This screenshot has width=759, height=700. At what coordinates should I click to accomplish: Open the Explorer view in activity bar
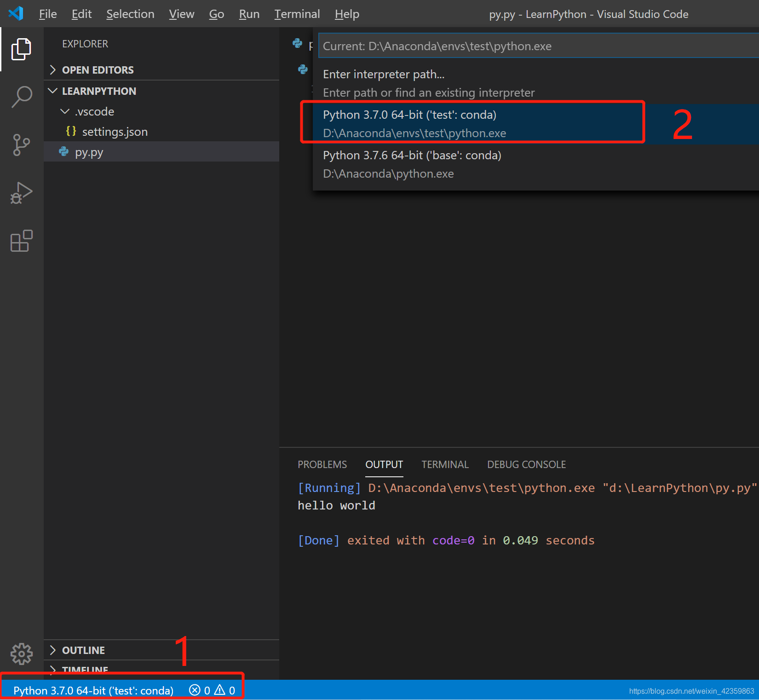click(x=21, y=49)
